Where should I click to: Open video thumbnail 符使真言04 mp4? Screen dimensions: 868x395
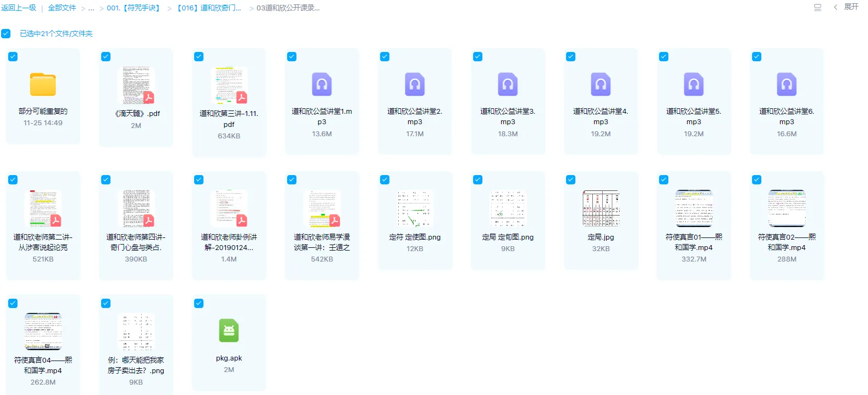43,332
